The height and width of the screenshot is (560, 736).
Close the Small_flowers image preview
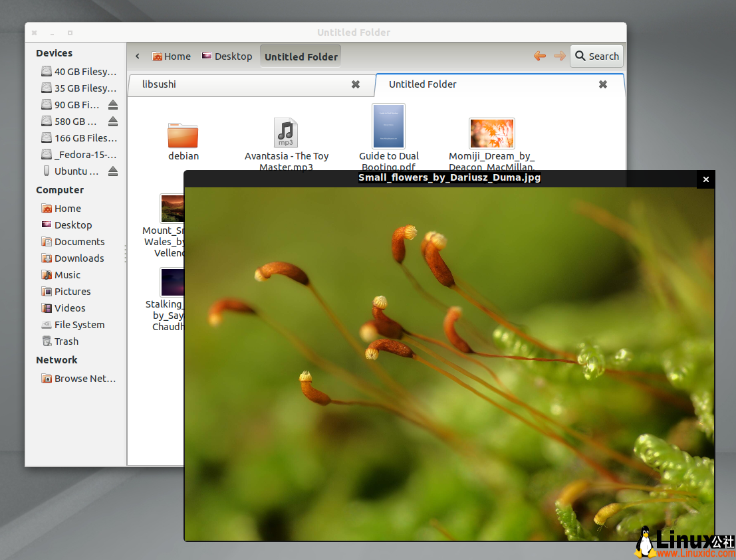point(705,179)
